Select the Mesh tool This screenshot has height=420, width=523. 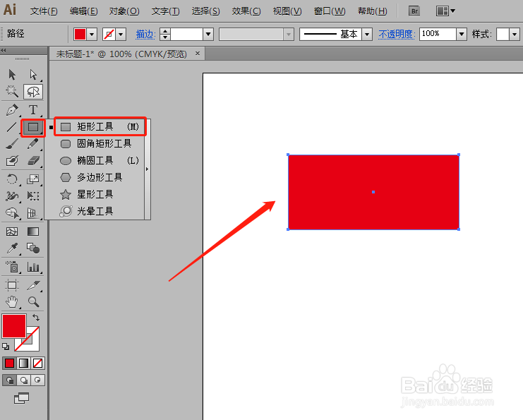[12, 232]
